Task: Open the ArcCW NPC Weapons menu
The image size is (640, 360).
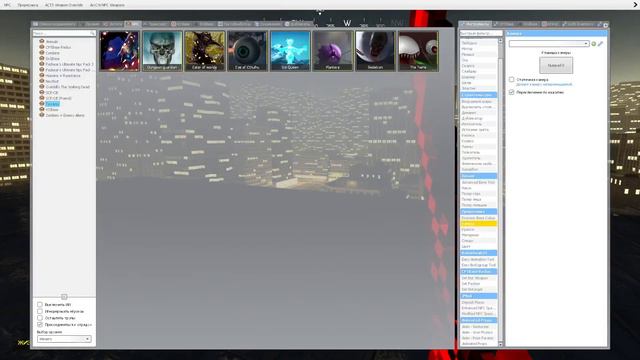Action: click(107, 5)
